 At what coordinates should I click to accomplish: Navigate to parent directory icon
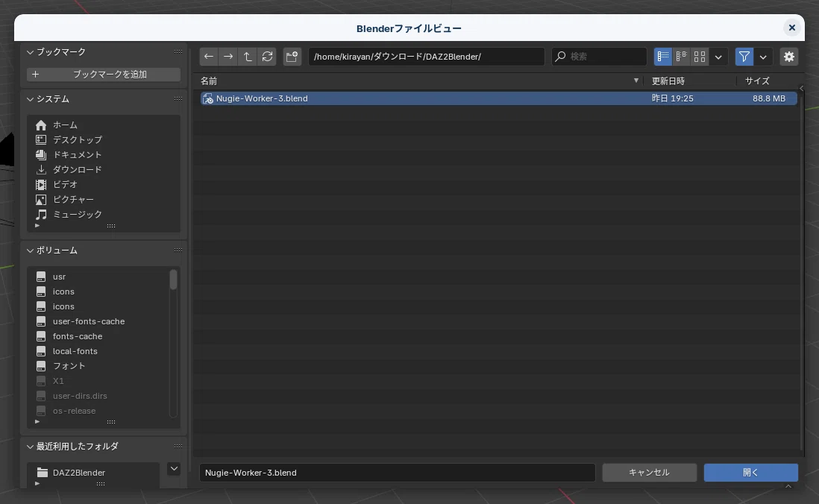tap(248, 57)
